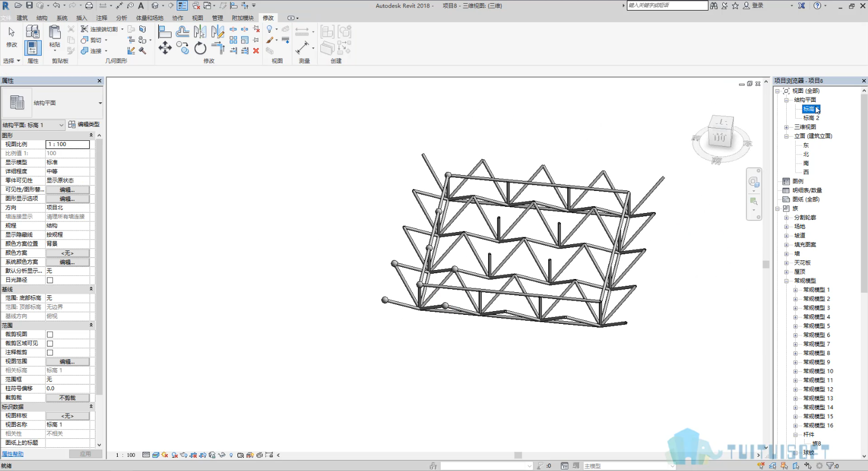Switch to the 视图 ribbon tab
The image size is (868, 471).
[198, 18]
